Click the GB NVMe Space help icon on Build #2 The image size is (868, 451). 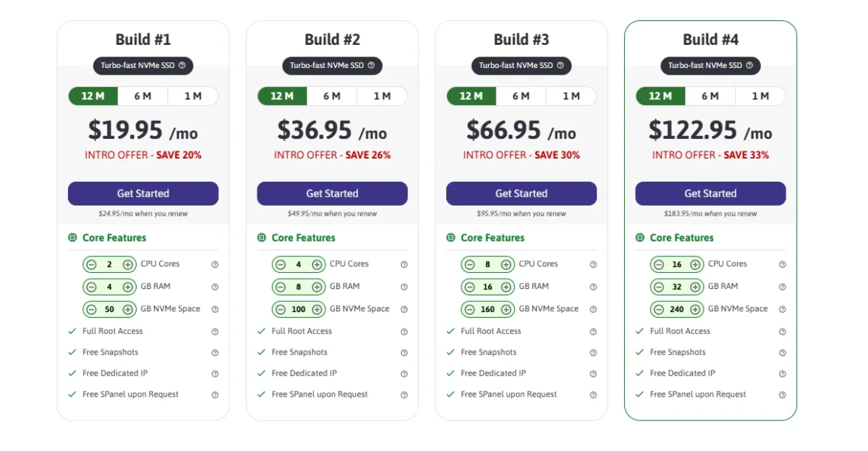coord(404,308)
